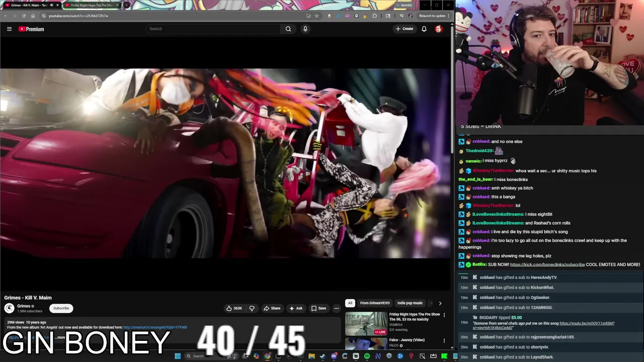Screen dimensions: 644x362
Task: Click the Ask button under the video
Action: point(295,308)
